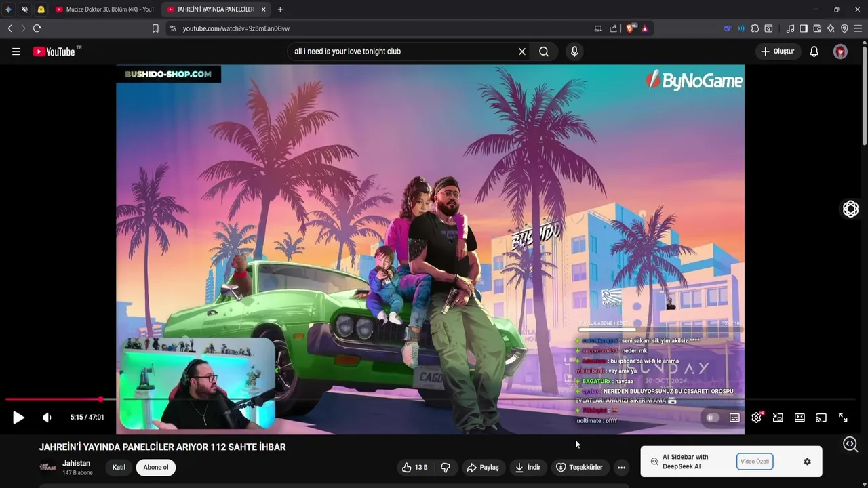This screenshot has width=868, height=488.
Task: Subscribe with Abone ol button
Action: click(x=156, y=468)
